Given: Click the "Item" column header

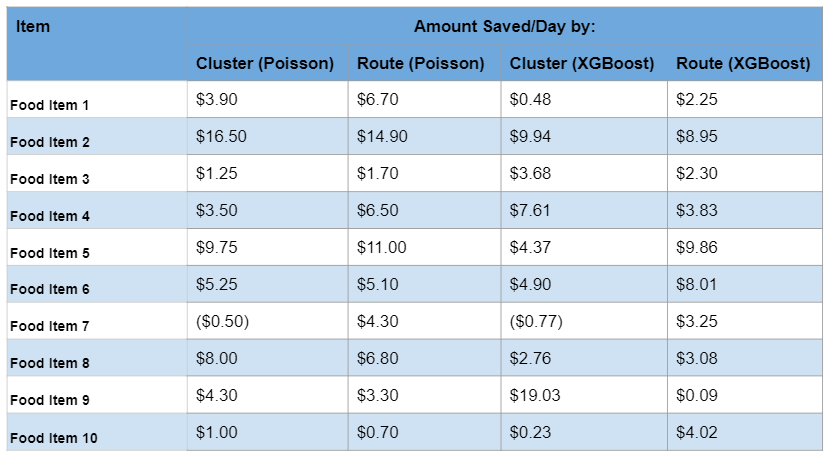Looking at the screenshot, I should tap(33, 27).
